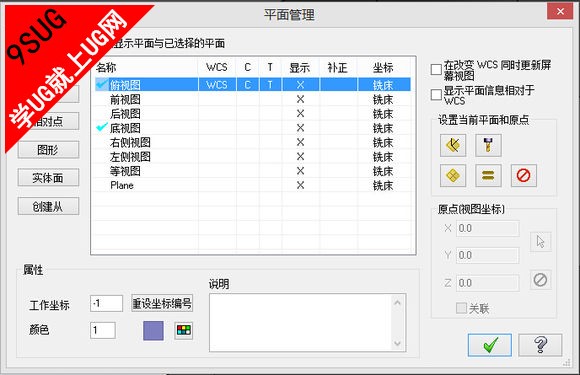Open the color palette grid icon
Viewport: 580px width, 375px height.
coord(183,330)
